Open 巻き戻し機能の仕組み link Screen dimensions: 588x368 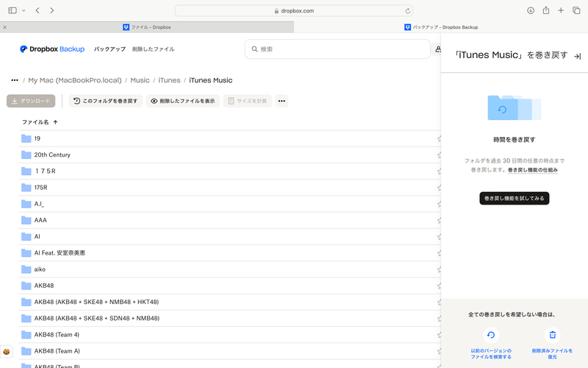(x=533, y=170)
